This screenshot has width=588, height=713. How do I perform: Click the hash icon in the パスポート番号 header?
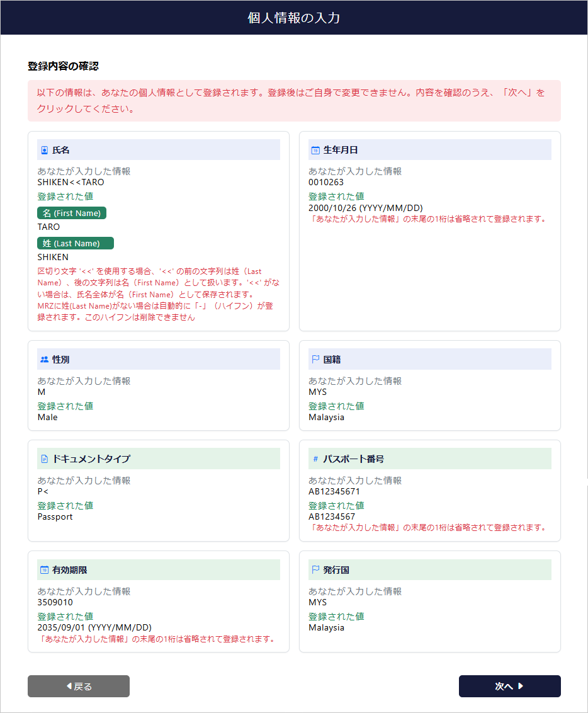(314, 459)
